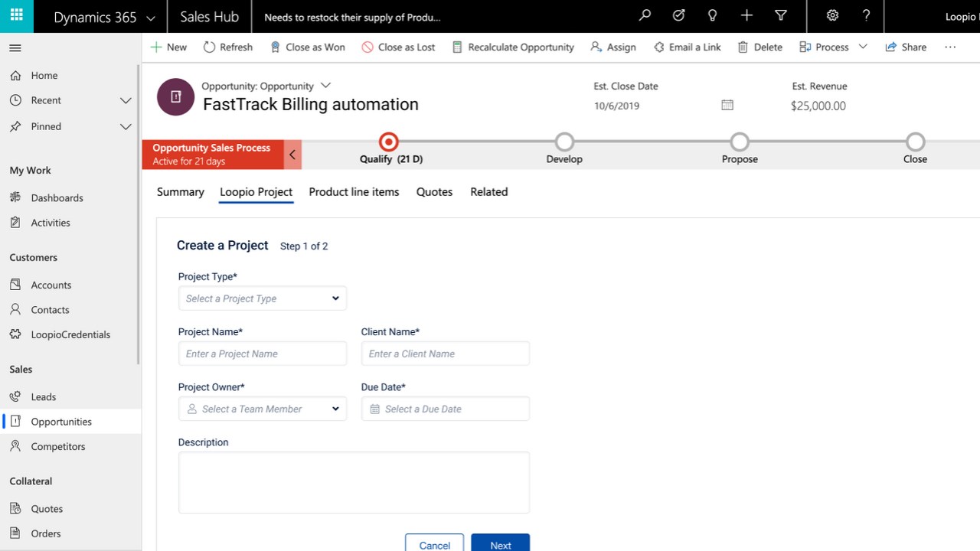Image resolution: width=980 pixels, height=551 pixels.
Task: Click the Share command
Action: pyautogui.click(x=906, y=47)
